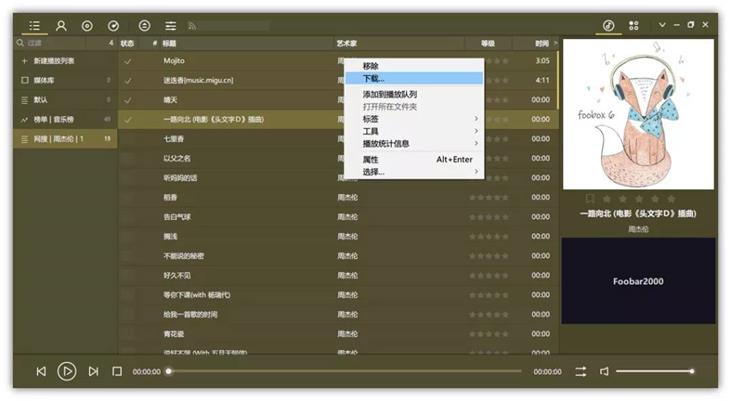Viewport: 731px width, 401px height.
Task: Open the album disc icon in the toolbar
Action: (x=87, y=26)
